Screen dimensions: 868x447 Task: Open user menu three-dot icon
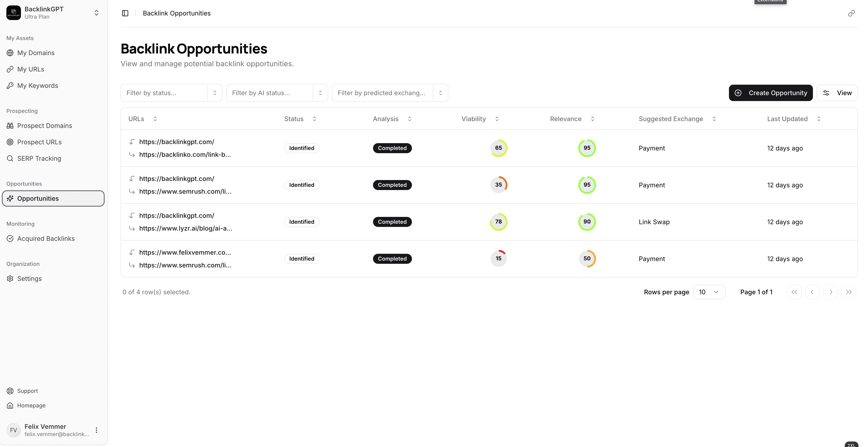coord(96,430)
